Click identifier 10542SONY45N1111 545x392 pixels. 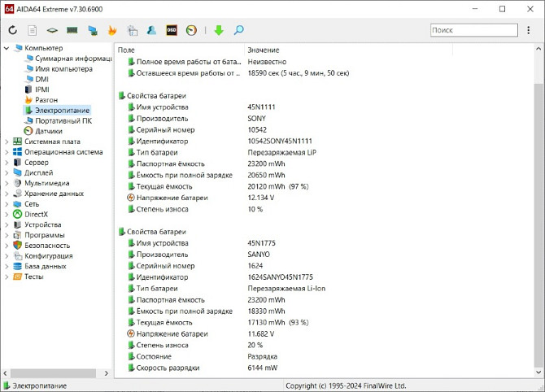[280, 141]
